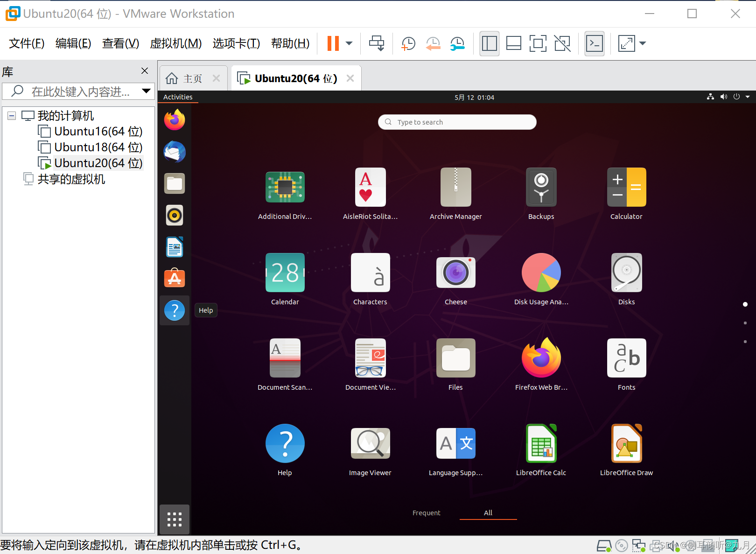
Task: Expand the pause button dropdown arrow
Action: (348, 43)
